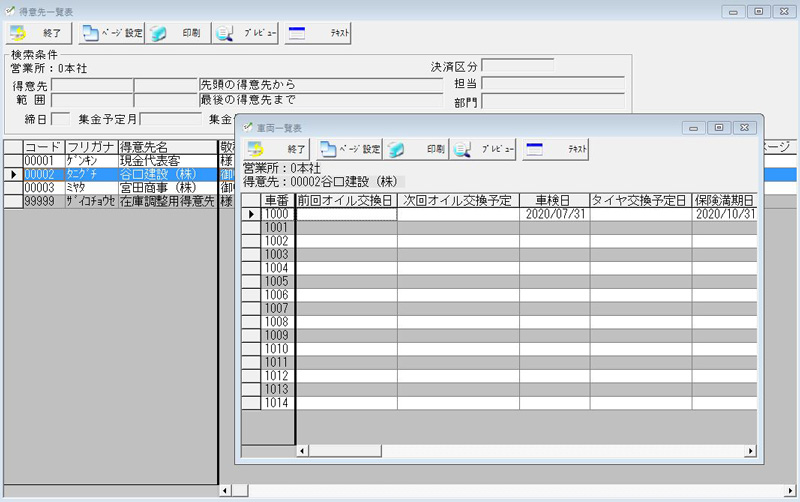The image size is (800, 502).
Task: Select the 99999 在庫調整用得意先 row
Action: (160, 201)
